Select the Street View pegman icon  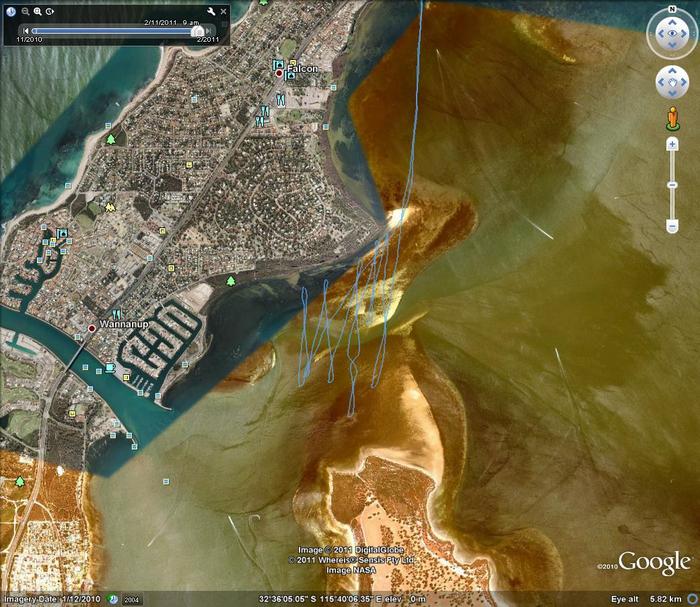pos(670,120)
